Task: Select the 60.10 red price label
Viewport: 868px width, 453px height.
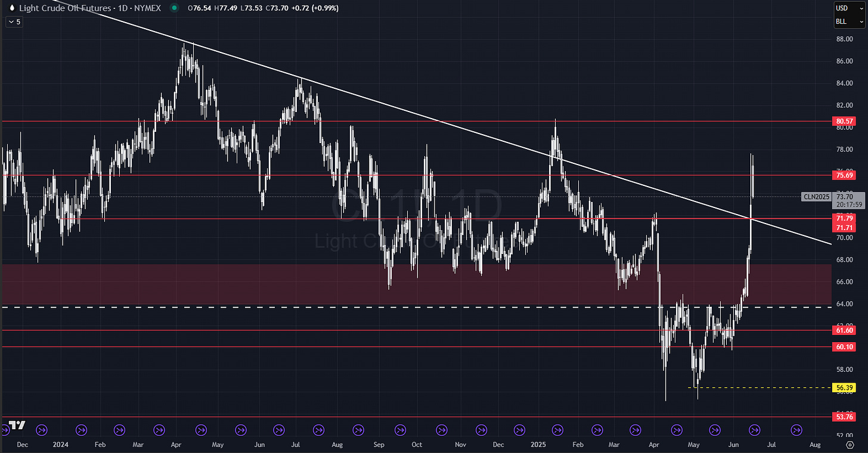Action: pyautogui.click(x=845, y=346)
